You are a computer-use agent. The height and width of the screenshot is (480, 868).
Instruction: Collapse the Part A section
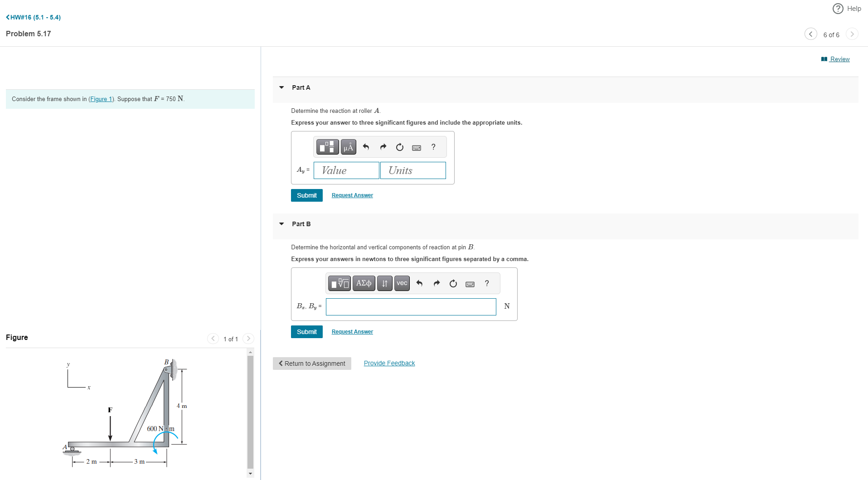point(281,87)
